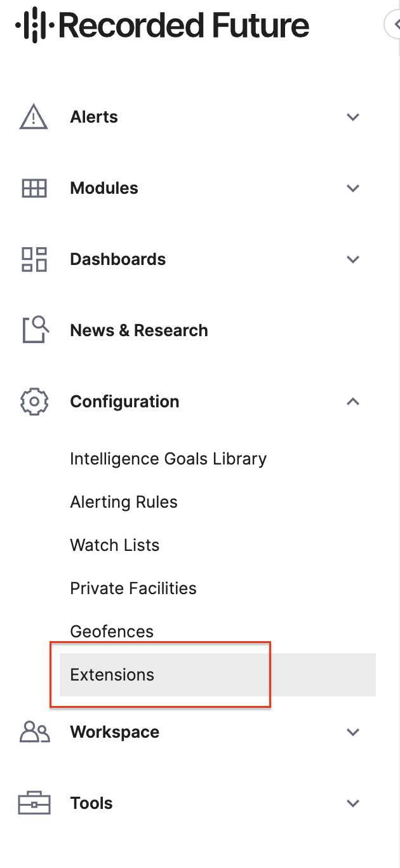400x868 pixels.
Task: Click the Recorded Future logo
Action: pos(163,27)
